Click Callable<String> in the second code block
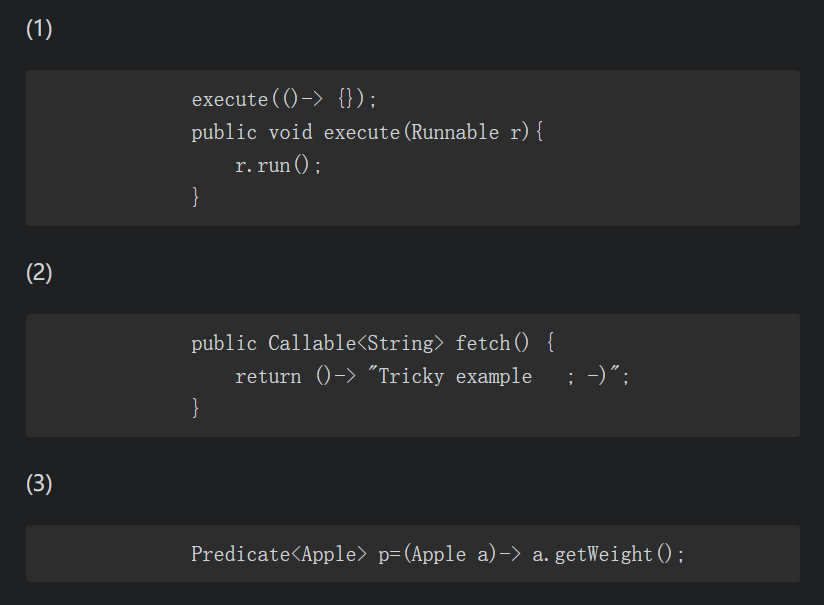This screenshot has width=824, height=605. click(x=356, y=343)
